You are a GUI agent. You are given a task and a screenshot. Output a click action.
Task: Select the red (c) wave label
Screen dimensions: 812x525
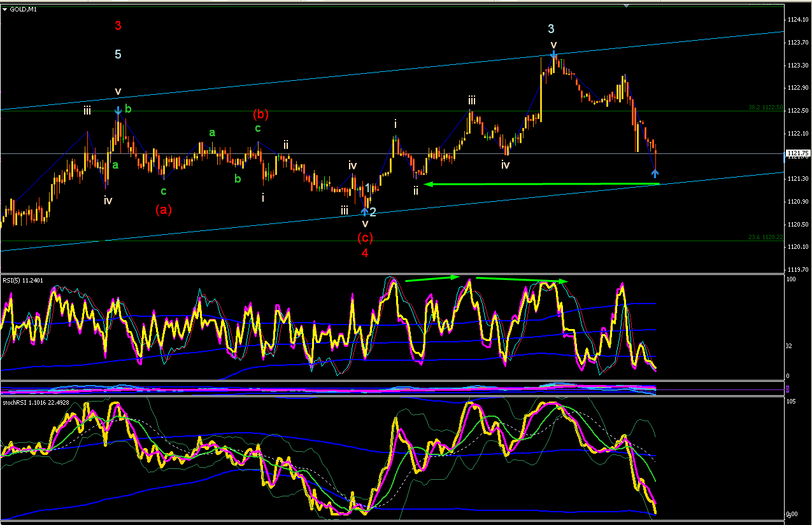click(365, 237)
